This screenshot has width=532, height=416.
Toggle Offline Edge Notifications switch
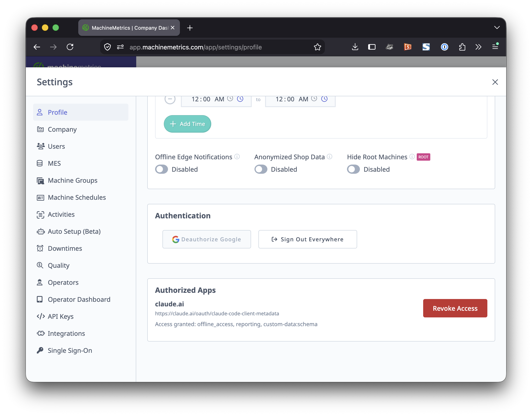click(161, 169)
